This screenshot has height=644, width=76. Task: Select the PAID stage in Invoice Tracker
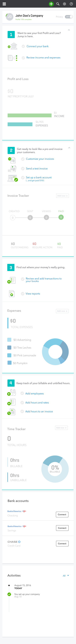pyautogui.click(x=61, y=217)
